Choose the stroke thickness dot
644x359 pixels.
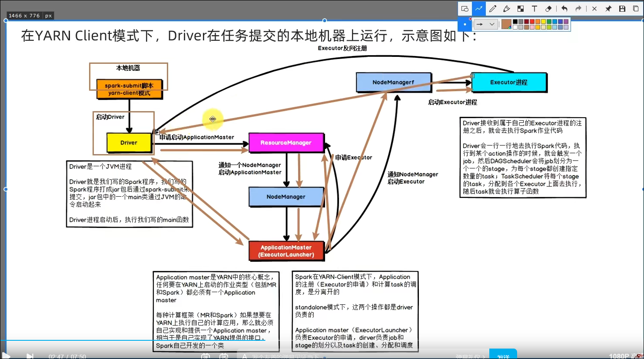(465, 24)
